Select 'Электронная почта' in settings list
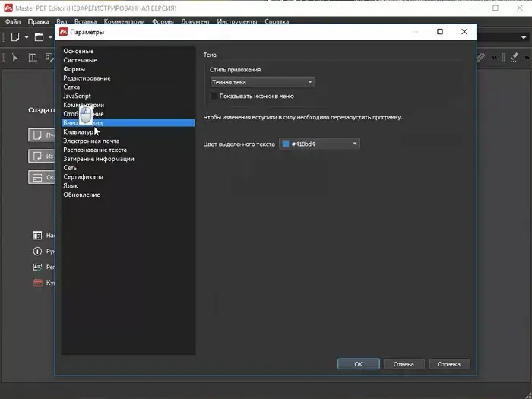 tap(91, 141)
